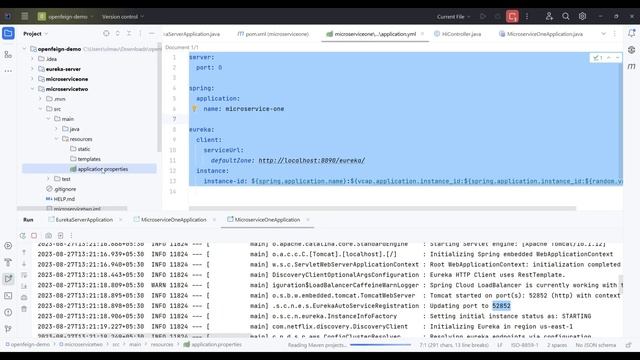Open Current File run configuration dropdown
This screenshot has height=360, width=640.
[453, 16]
